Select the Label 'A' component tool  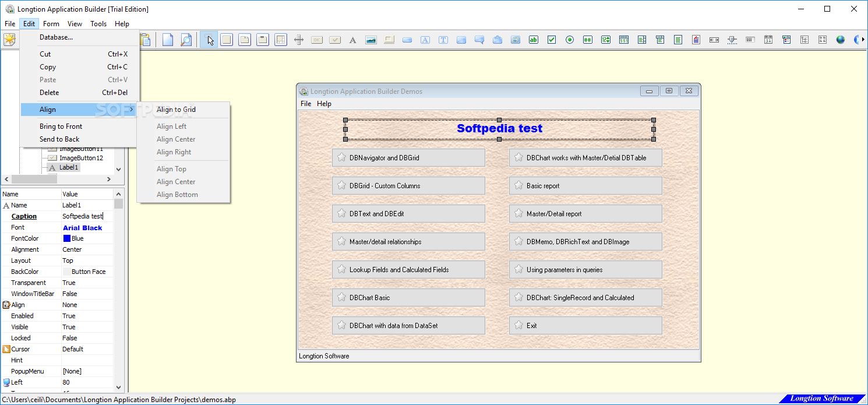352,40
